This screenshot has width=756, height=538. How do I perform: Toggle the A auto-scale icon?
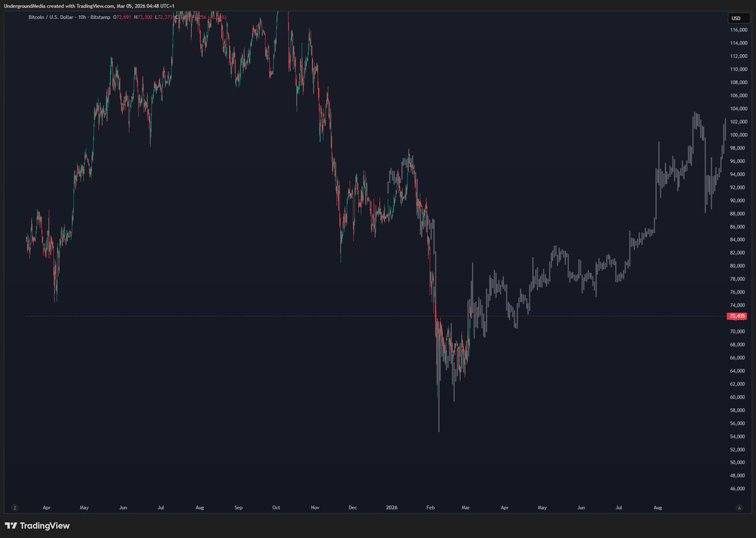[x=739, y=507]
